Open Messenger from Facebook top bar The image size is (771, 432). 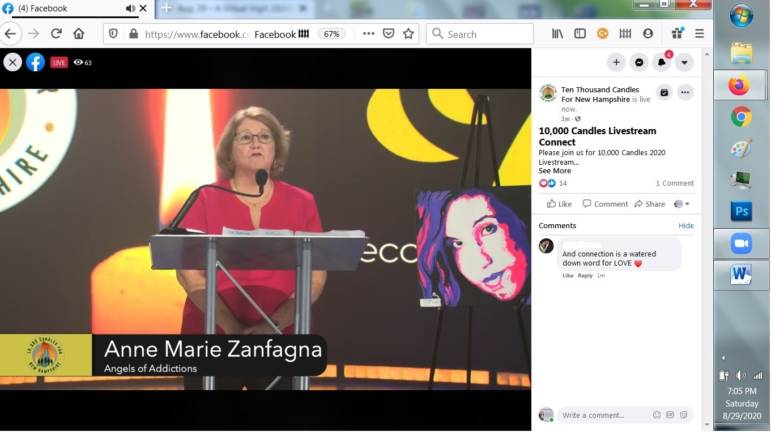point(639,62)
